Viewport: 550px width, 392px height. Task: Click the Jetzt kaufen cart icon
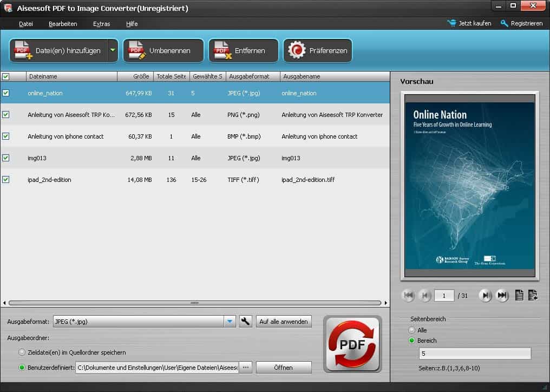click(451, 23)
